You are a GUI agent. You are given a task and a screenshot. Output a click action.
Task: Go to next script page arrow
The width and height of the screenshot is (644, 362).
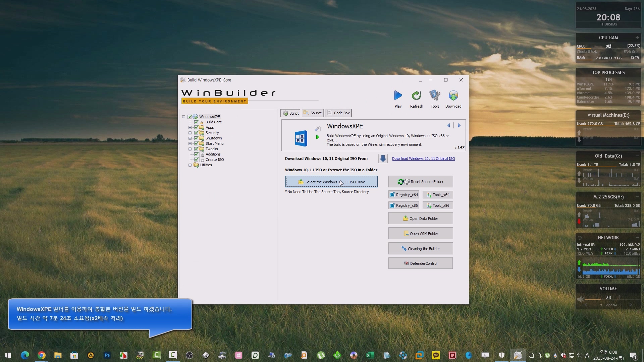click(459, 125)
